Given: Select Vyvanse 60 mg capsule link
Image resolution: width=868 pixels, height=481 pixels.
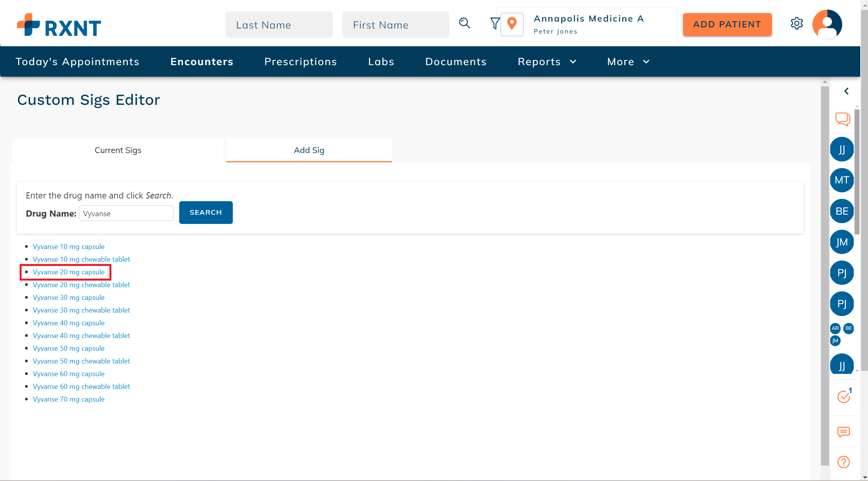Looking at the screenshot, I should pyautogui.click(x=69, y=374).
